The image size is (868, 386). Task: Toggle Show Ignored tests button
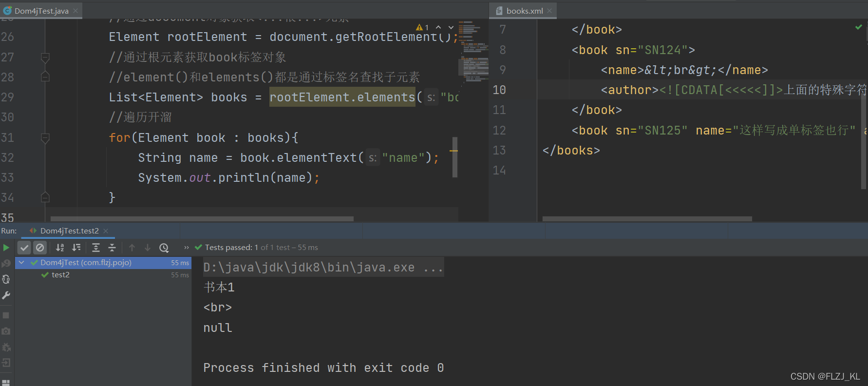[40, 248]
